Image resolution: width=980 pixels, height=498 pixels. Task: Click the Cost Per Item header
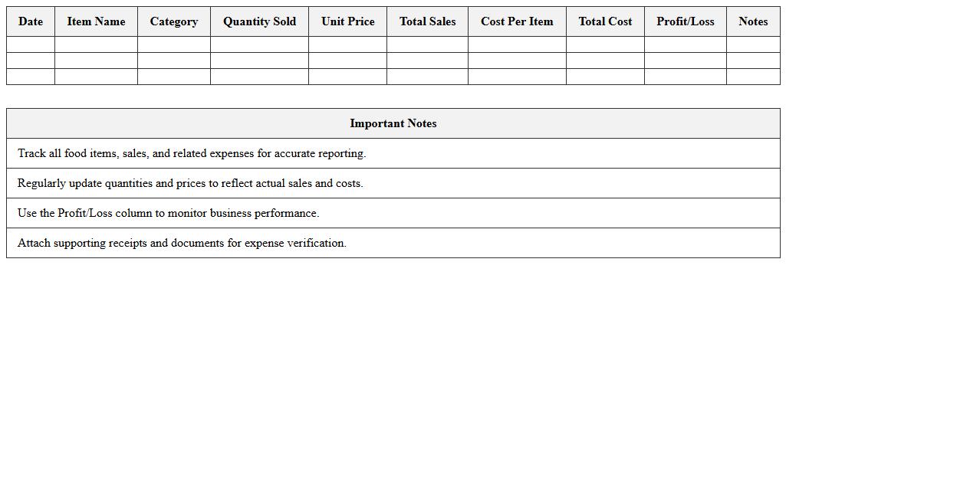[517, 21]
